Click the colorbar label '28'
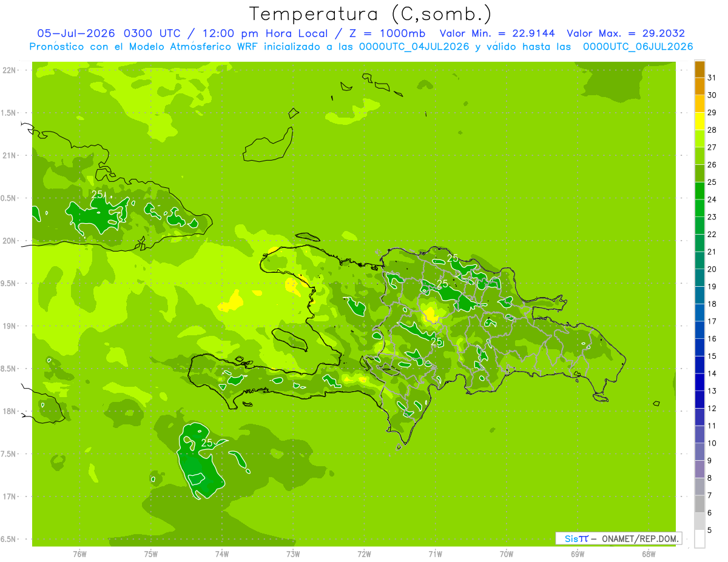The image size is (728, 562). pyautogui.click(x=712, y=130)
